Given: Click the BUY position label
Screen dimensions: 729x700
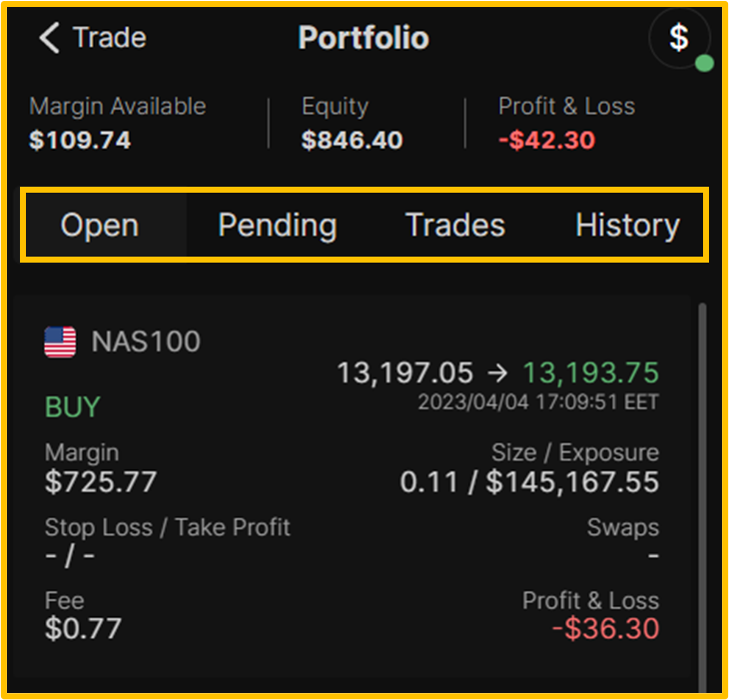Looking at the screenshot, I should [x=73, y=407].
